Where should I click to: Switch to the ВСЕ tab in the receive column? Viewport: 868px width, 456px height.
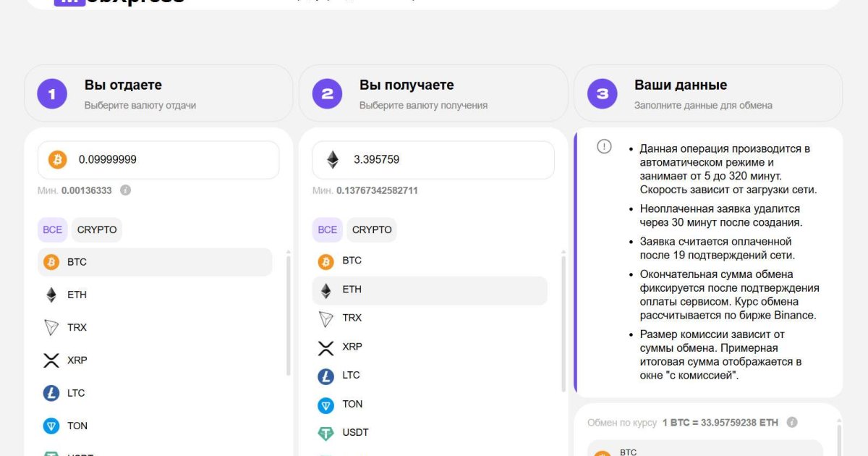(328, 229)
